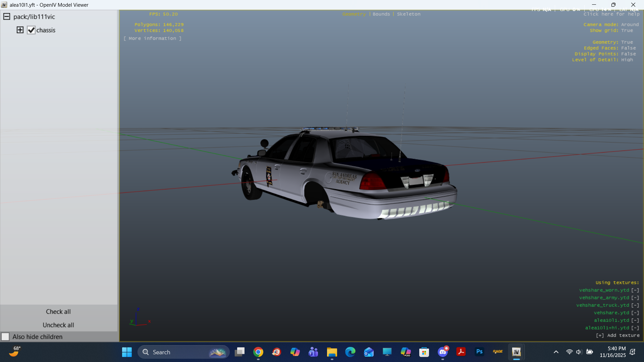Switch to the Bounds view tab
The height and width of the screenshot is (362, 644).
pos(381,14)
